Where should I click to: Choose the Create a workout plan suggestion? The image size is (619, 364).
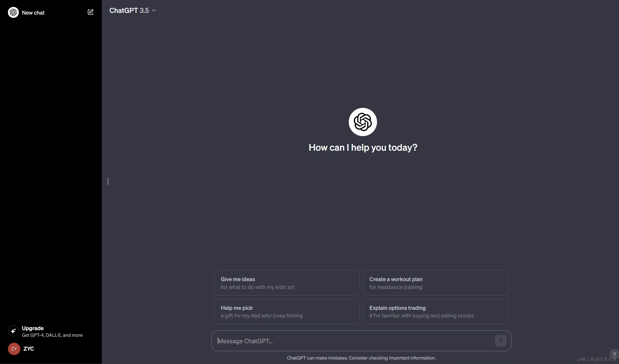[435, 283]
